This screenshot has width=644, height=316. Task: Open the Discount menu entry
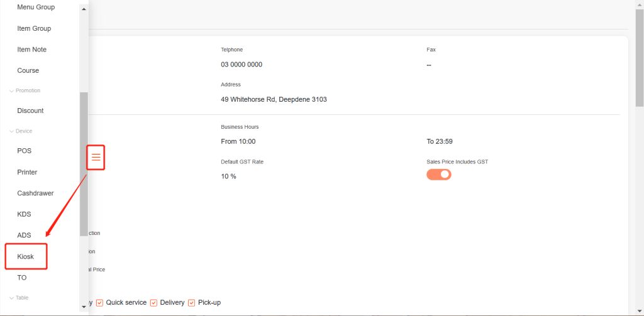click(x=30, y=111)
